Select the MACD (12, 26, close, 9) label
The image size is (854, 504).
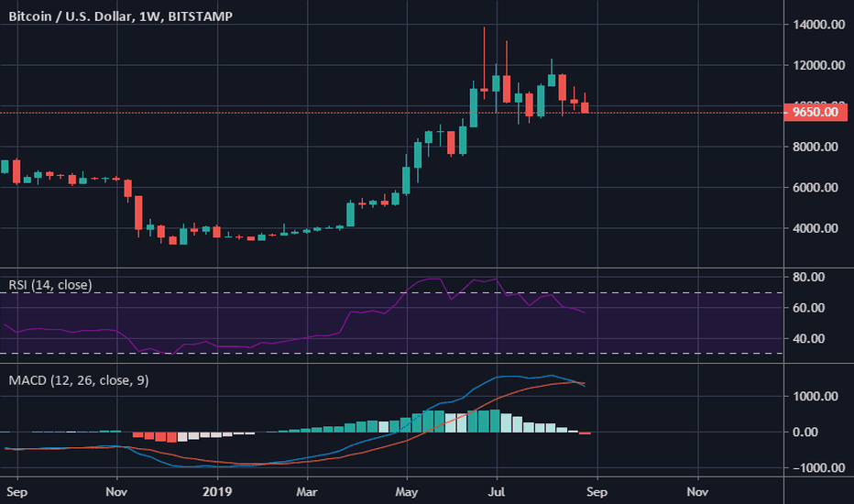pyautogui.click(x=79, y=379)
